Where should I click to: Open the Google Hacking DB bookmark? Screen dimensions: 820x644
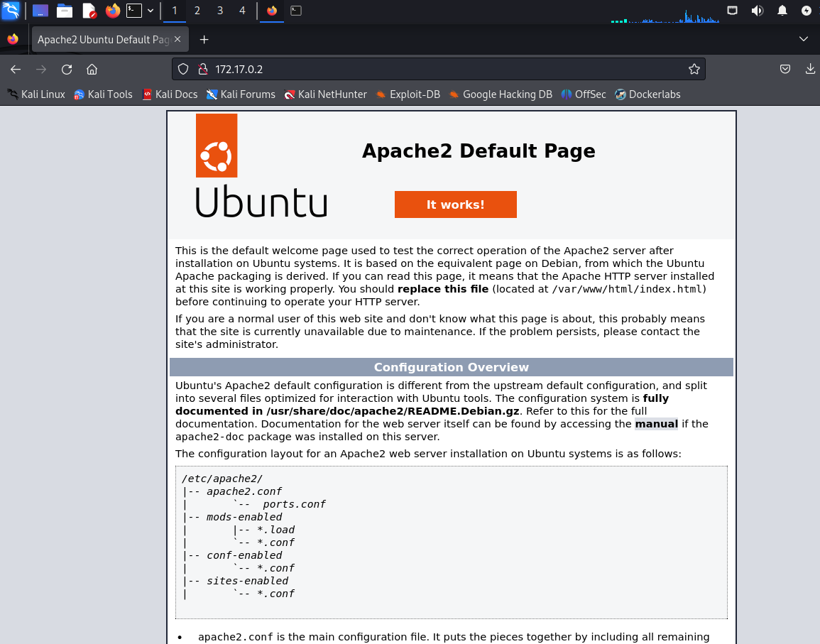[x=501, y=94]
